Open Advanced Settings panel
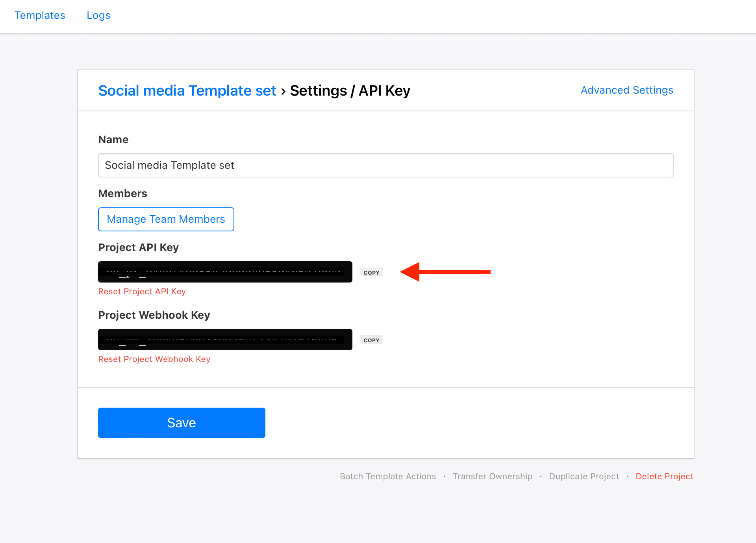Image resolution: width=756 pixels, height=543 pixels. click(x=626, y=90)
